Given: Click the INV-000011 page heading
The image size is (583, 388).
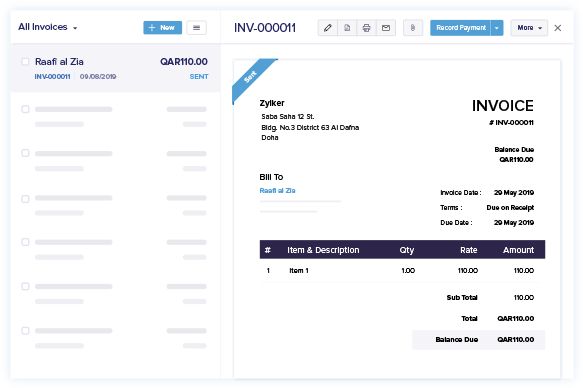Looking at the screenshot, I should [265, 28].
